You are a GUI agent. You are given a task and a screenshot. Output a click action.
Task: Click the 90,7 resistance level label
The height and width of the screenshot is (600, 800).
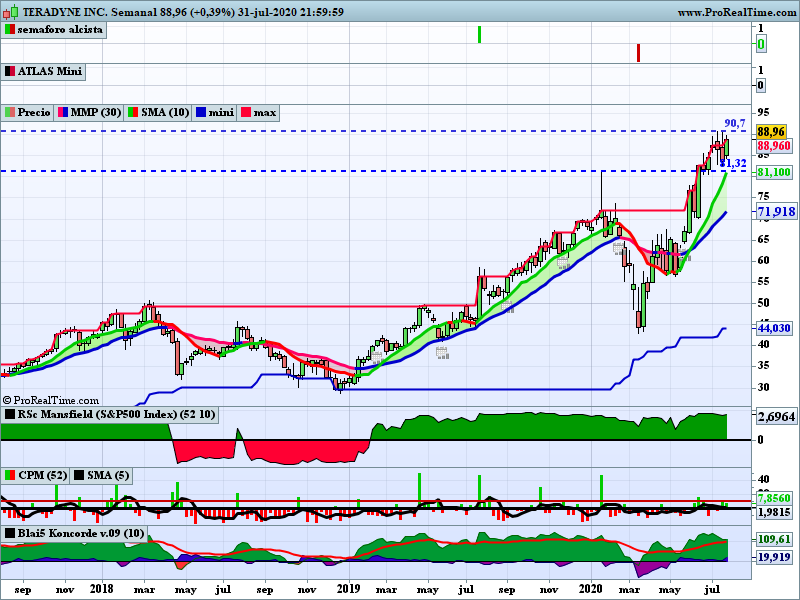[735, 123]
